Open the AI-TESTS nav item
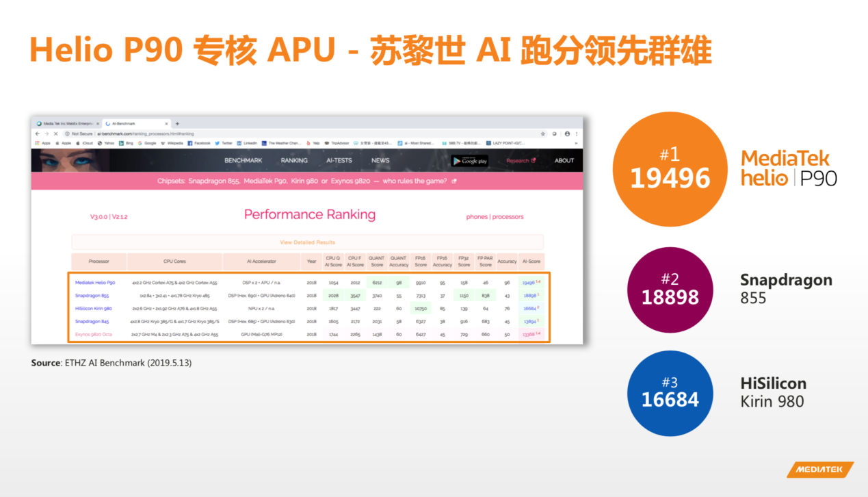Viewport: 868px width, 497px height. click(339, 161)
